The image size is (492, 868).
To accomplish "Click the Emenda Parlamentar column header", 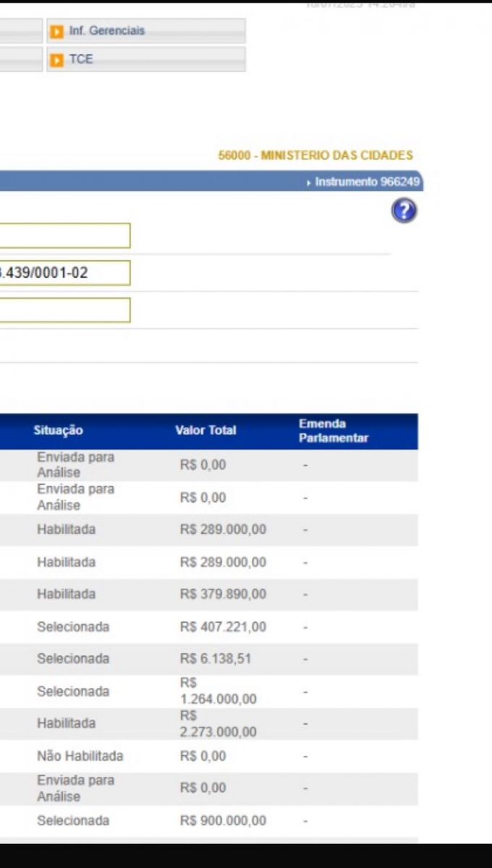I will (x=334, y=430).
